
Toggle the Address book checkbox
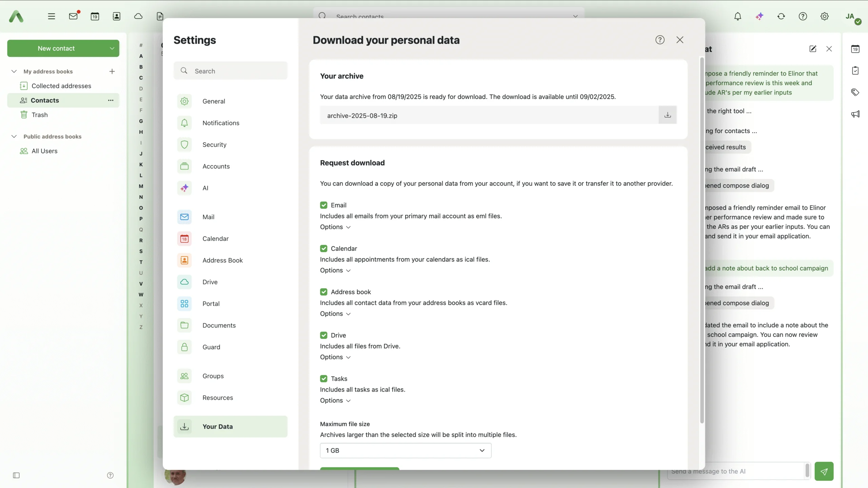coord(323,292)
